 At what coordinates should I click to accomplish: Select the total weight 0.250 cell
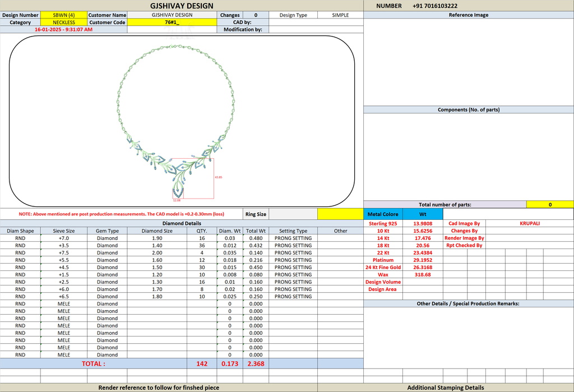click(x=256, y=297)
